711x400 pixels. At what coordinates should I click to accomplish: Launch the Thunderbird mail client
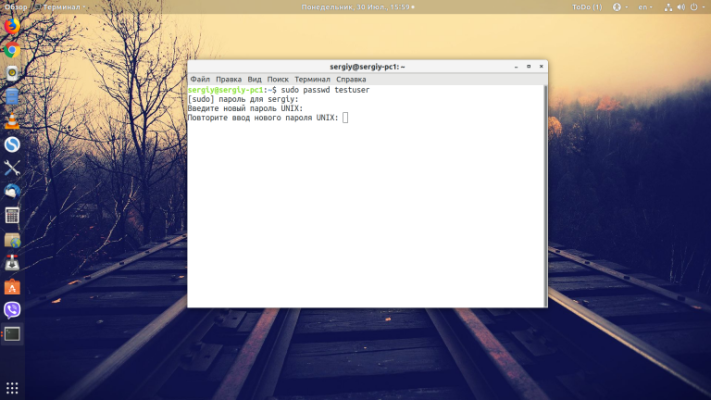click(12, 191)
